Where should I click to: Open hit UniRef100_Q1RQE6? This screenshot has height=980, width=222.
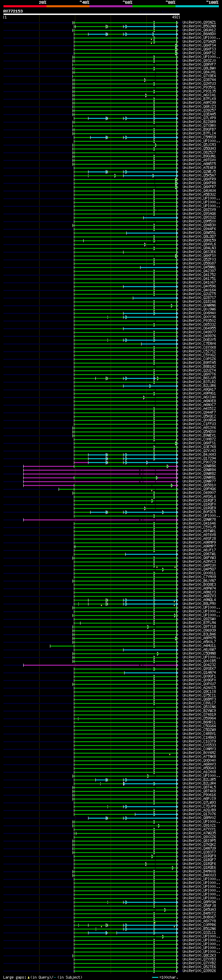tap(199, 867)
